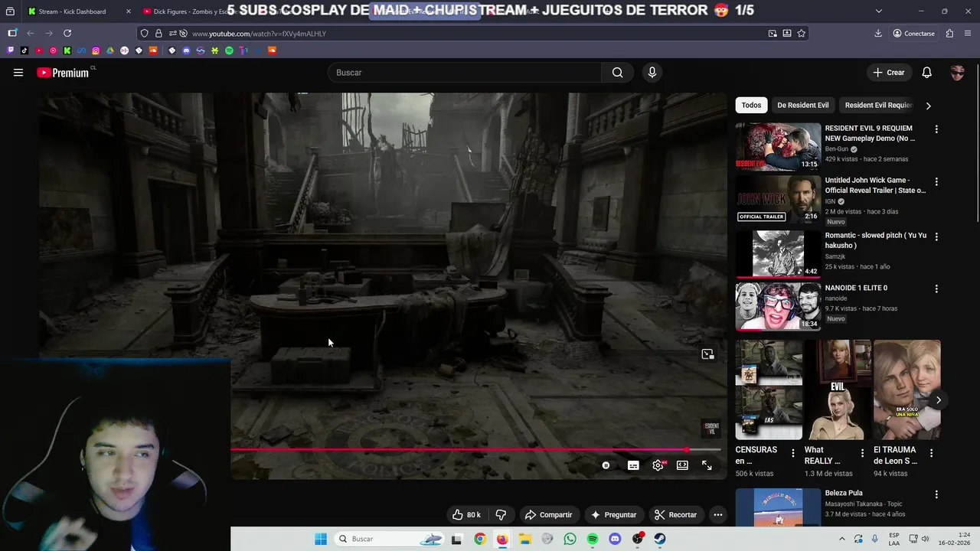Open options for RESIDENT EVIL 9 REQUIEM video
The image size is (980, 551).
click(936, 129)
